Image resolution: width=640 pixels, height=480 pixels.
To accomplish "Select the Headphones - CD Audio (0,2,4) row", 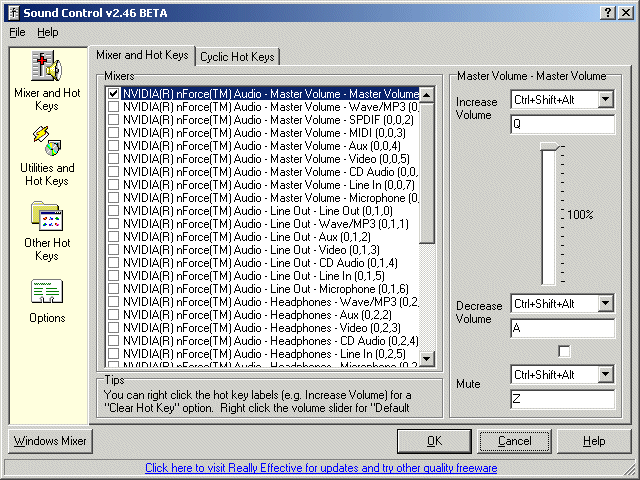I will pos(263,341).
